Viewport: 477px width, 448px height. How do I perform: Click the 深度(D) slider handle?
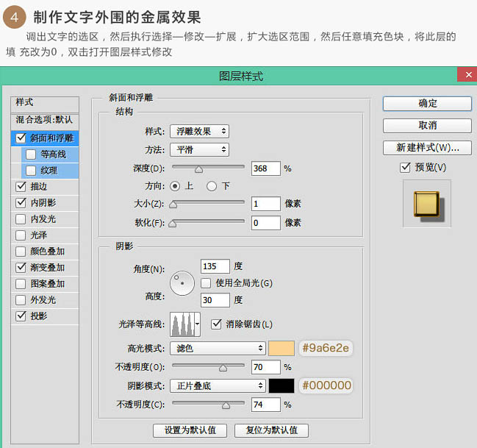click(198, 169)
